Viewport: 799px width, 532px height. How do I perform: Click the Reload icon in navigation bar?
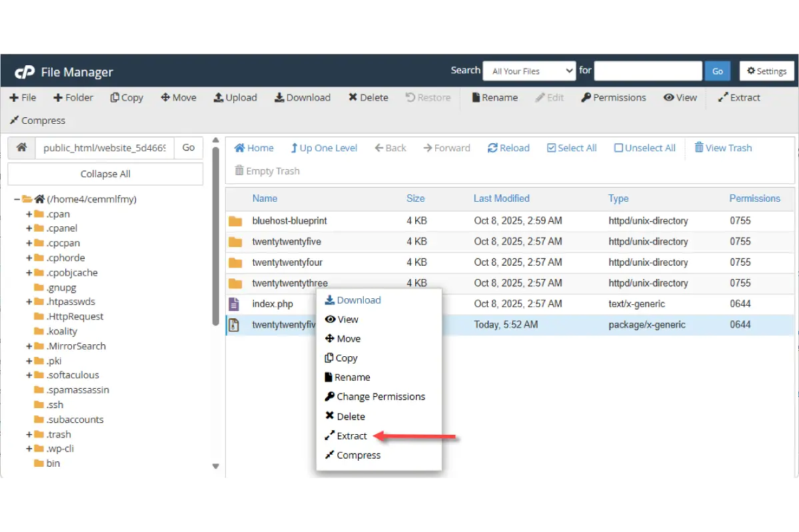coord(492,148)
